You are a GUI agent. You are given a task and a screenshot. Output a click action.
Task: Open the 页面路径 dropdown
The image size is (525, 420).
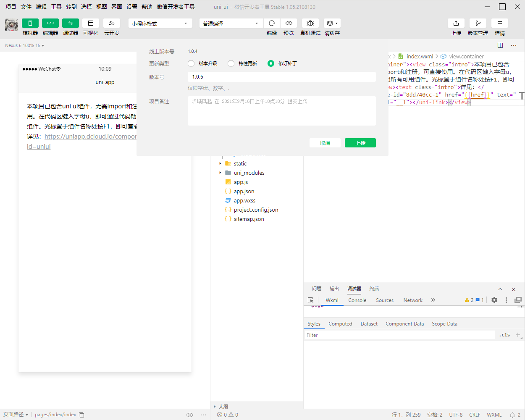click(16, 415)
